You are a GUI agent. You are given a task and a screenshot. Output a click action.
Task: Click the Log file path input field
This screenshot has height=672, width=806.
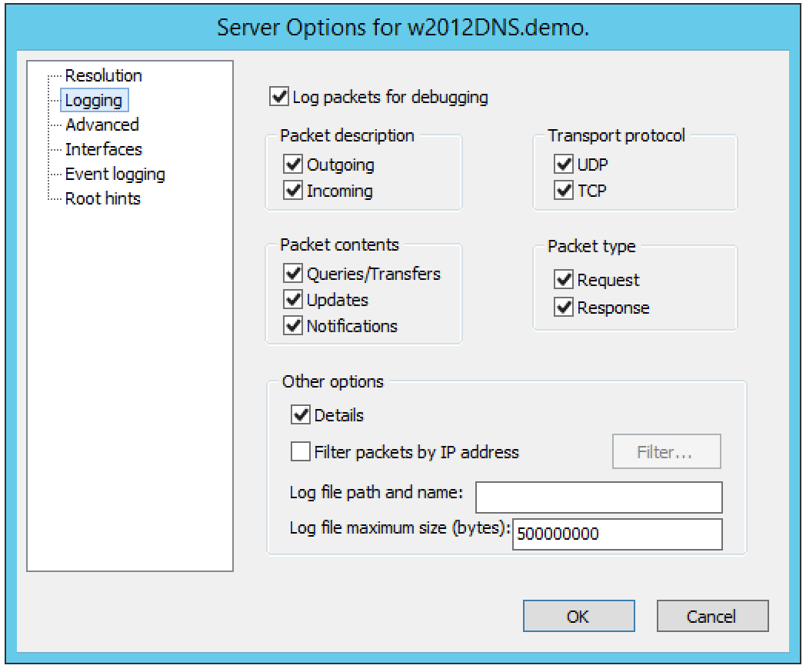599,497
